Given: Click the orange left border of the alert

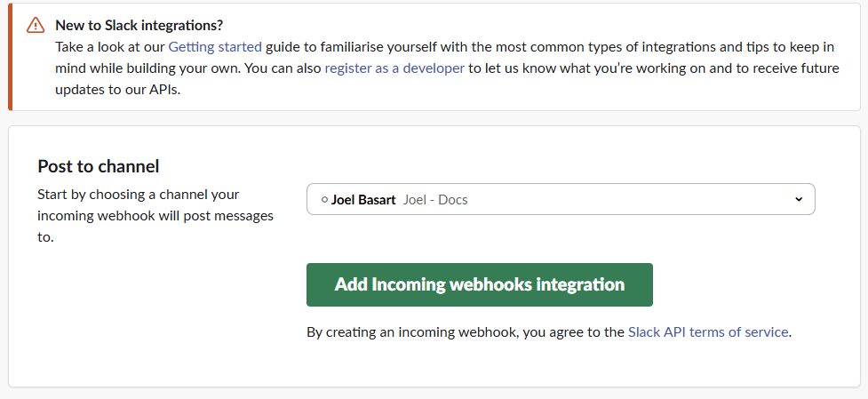Looking at the screenshot, I should coord(10,57).
